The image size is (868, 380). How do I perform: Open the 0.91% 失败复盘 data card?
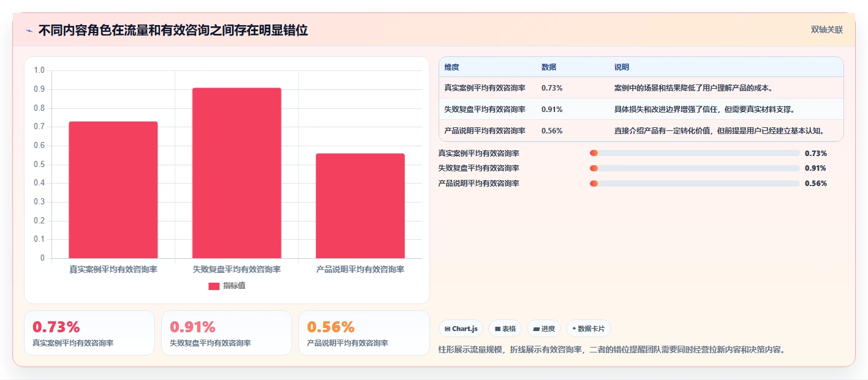click(x=227, y=333)
